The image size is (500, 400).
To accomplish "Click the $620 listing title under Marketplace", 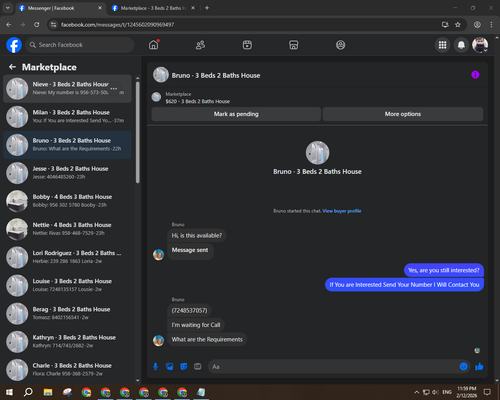I will (x=198, y=101).
